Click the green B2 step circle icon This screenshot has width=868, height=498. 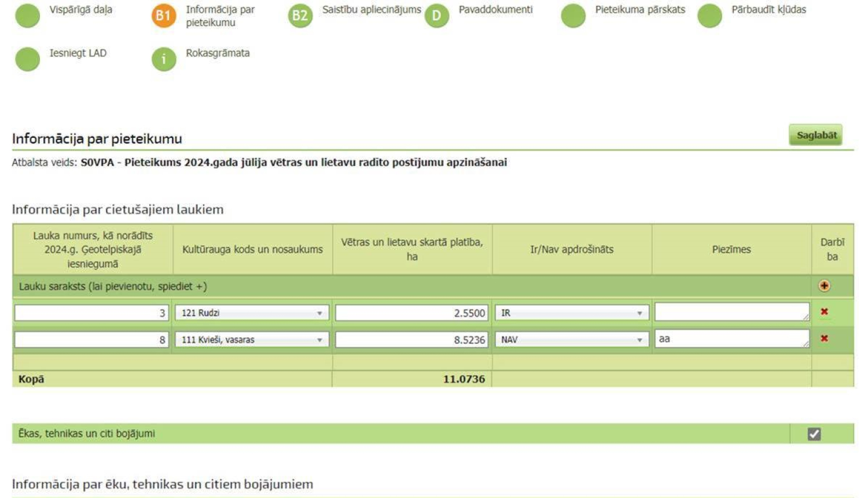tap(300, 16)
